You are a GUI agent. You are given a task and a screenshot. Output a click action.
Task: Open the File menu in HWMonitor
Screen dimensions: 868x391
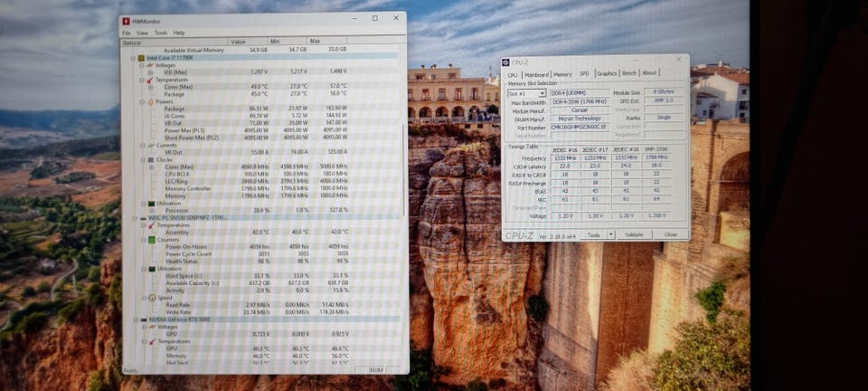click(127, 33)
